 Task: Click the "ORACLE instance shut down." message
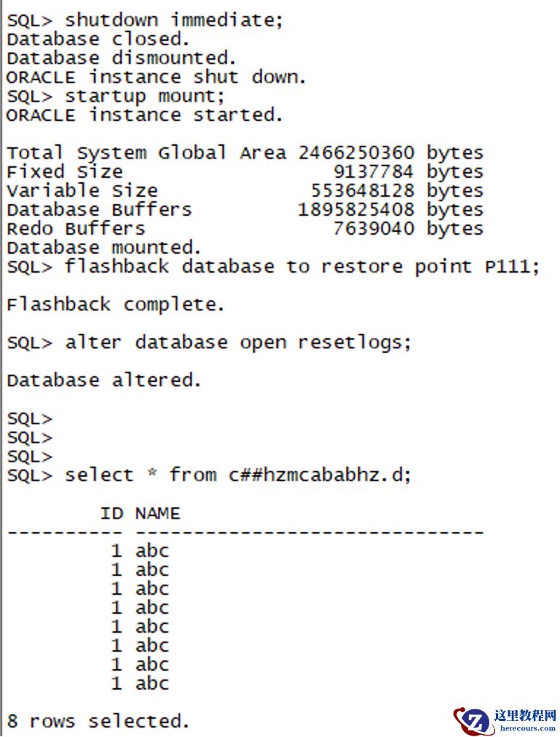coord(156,77)
